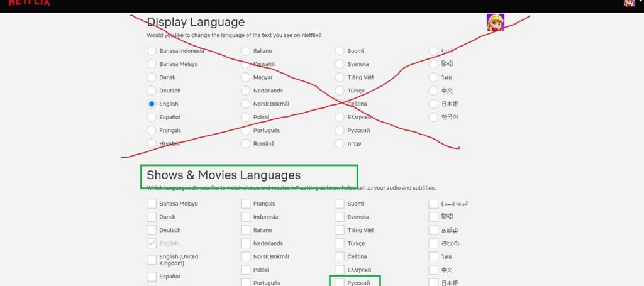Enable Português shows language checkbox
This screenshot has height=286, width=644.
(246, 282)
